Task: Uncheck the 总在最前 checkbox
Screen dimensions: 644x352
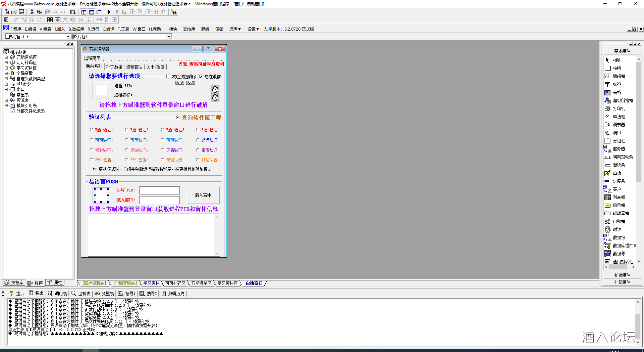Action: click(201, 77)
